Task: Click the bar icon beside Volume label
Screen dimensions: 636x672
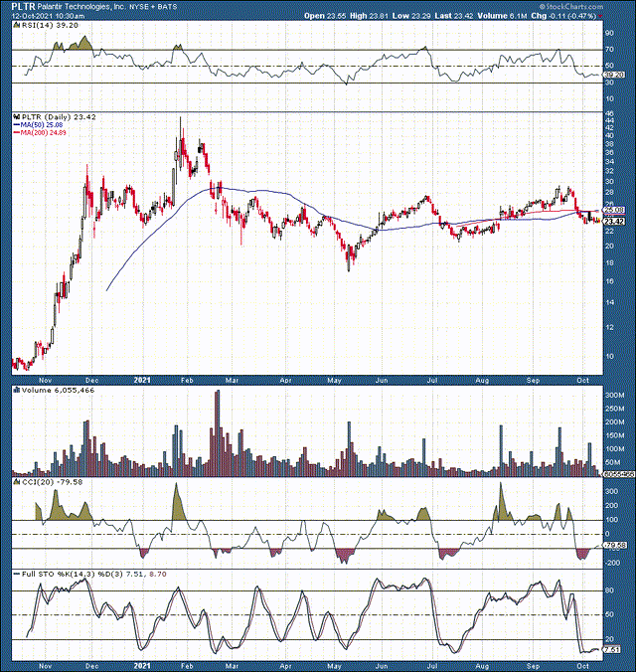Action: 17,390
